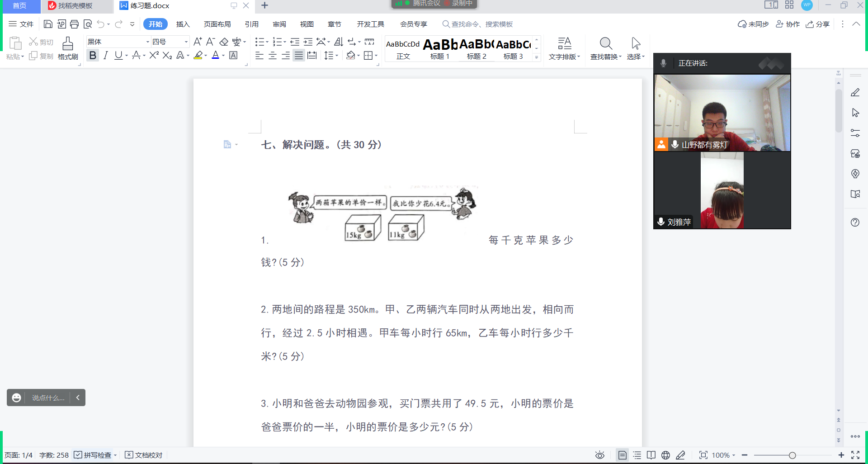Switch to the 页面布局 ribbon tab
Screen dimensions: 868x464
click(217, 24)
